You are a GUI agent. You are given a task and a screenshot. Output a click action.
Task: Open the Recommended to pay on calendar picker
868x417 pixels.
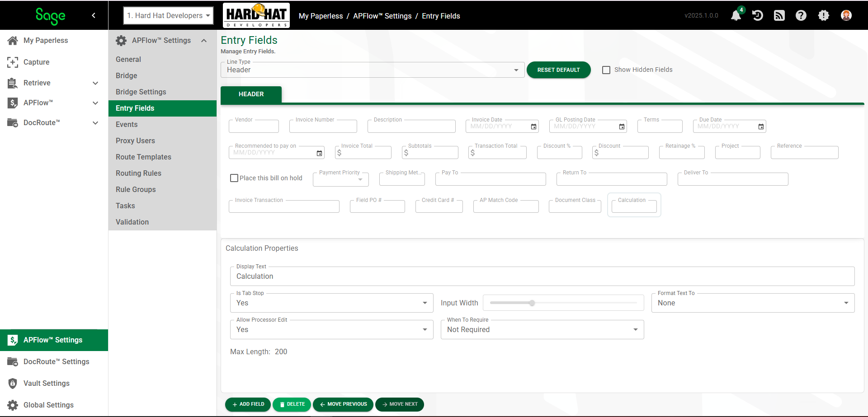pyautogui.click(x=319, y=153)
